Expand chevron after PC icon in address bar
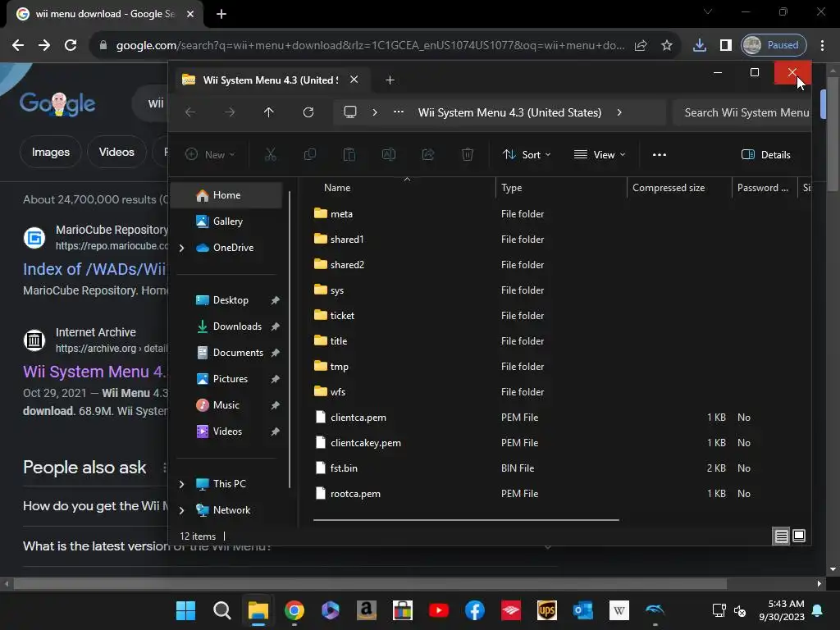This screenshot has height=630, width=840. (374, 112)
